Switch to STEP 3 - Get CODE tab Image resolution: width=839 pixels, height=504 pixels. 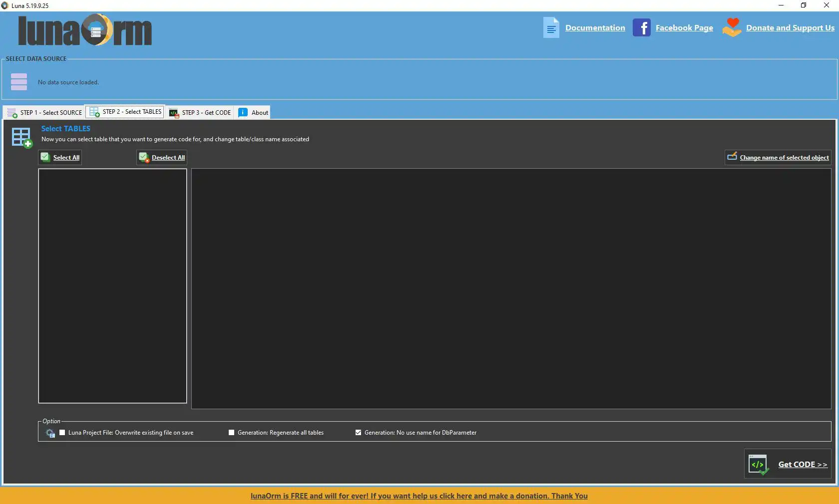click(x=200, y=112)
